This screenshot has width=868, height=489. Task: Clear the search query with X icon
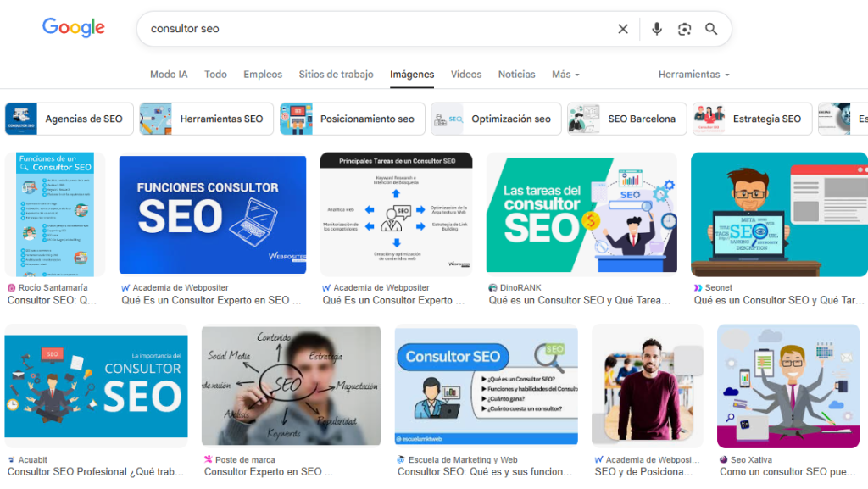coord(623,29)
